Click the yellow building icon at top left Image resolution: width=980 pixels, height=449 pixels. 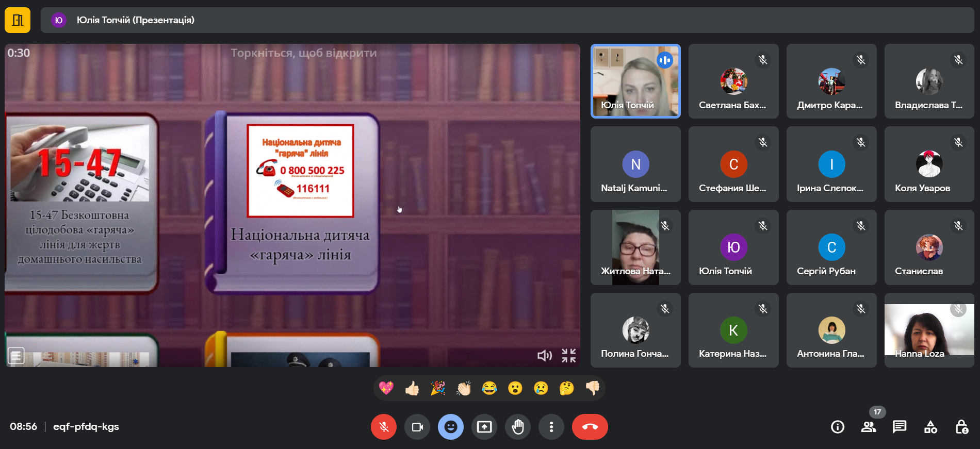tap(18, 20)
